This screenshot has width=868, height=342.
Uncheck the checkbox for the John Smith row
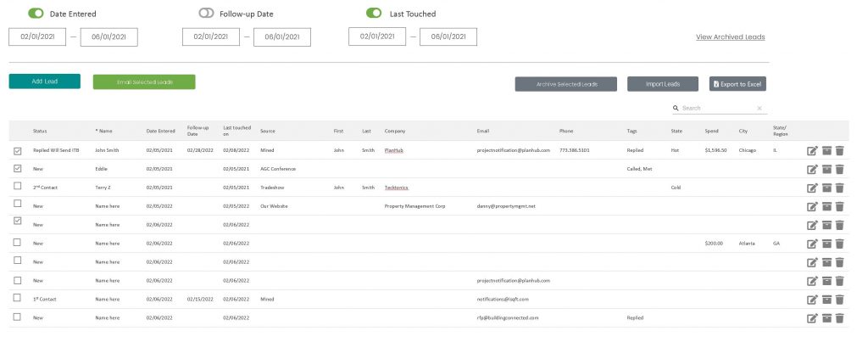pyautogui.click(x=18, y=150)
